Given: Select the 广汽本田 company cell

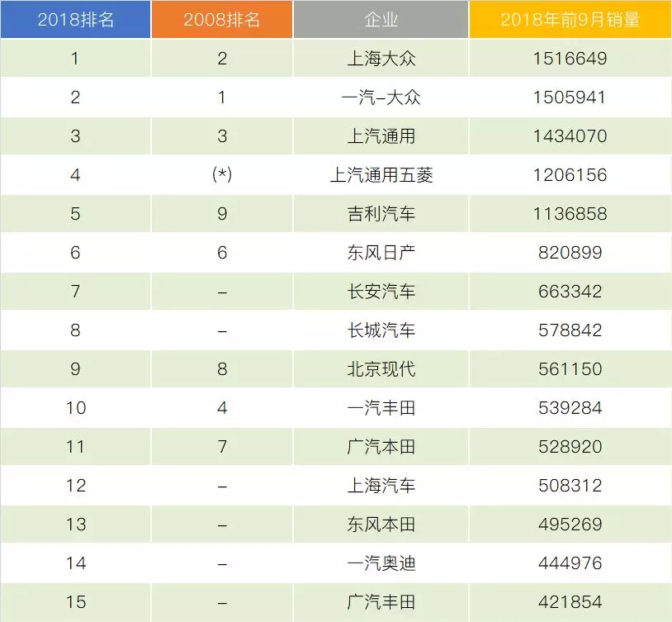Looking at the screenshot, I should (x=381, y=447).
